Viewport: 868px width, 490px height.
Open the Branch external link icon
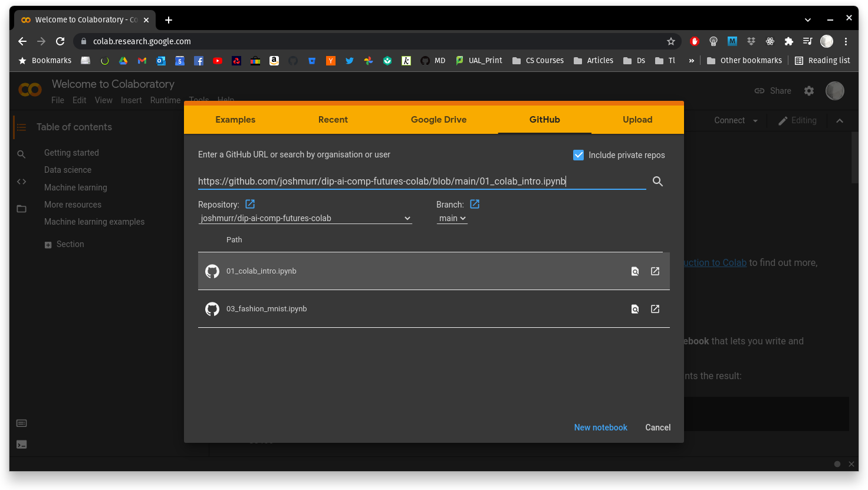coord(475,204)
